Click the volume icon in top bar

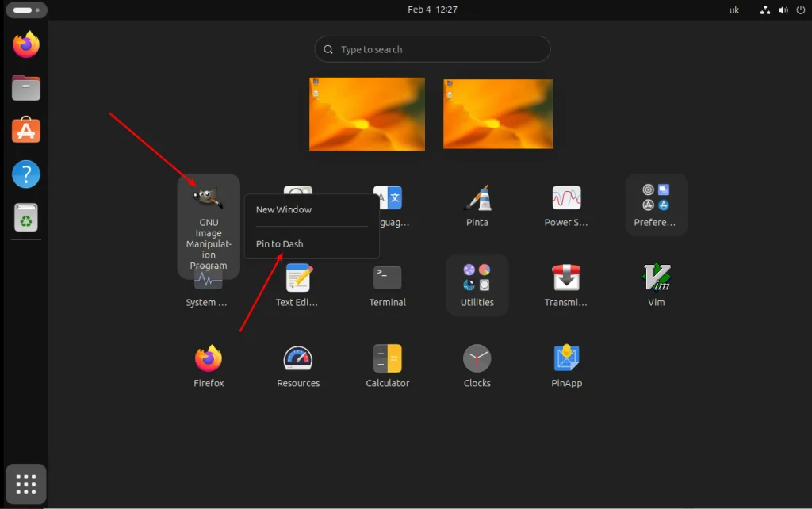click(x=783, y=10)
